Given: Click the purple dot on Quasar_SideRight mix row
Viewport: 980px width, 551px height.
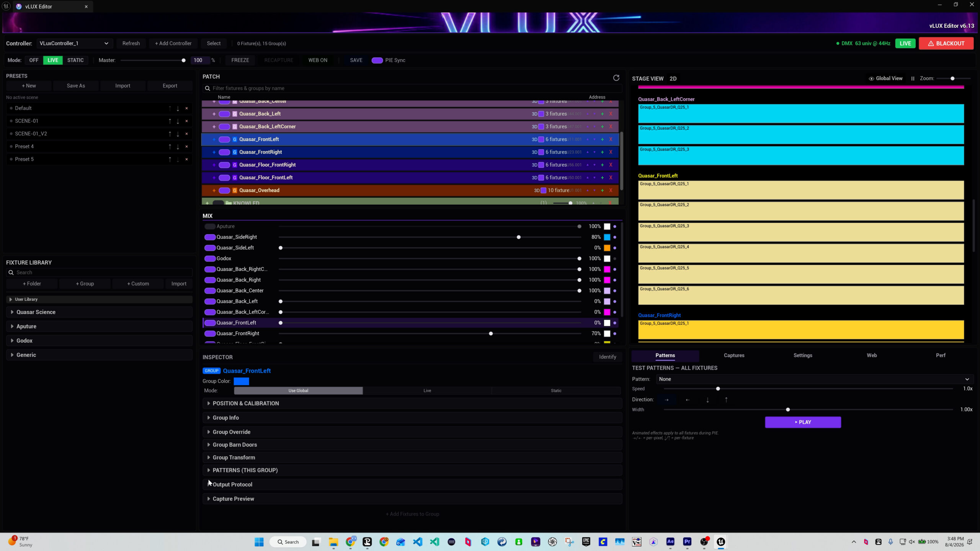Looking at the screenshot, I should (x=615, y=237).
